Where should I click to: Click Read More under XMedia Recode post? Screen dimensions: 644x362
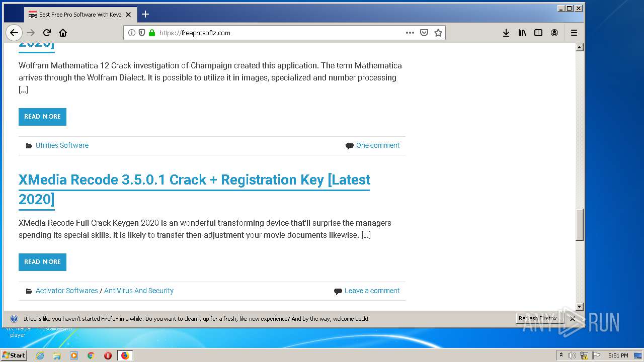tap(42, 262)
